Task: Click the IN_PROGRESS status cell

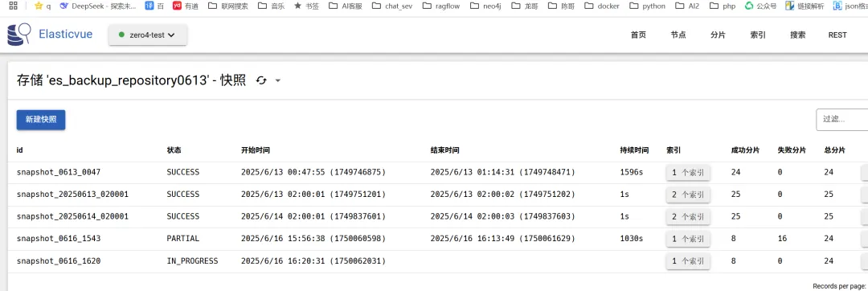Action: coord(192,261)
